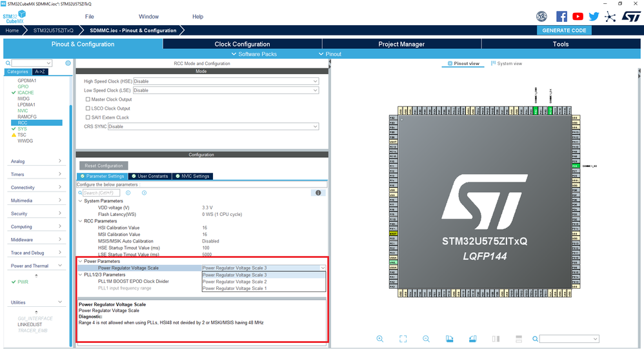Click the ST community network icon
Image resolution: width=644 pixels, height=352 pixels.
click(x=610, y=16)
